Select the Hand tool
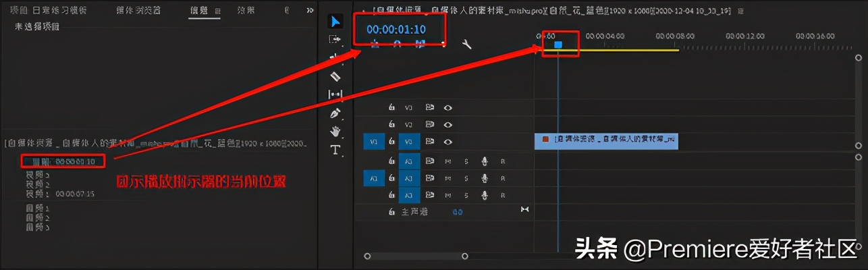This screenshot has height=270, width=868. coord(335,131)
